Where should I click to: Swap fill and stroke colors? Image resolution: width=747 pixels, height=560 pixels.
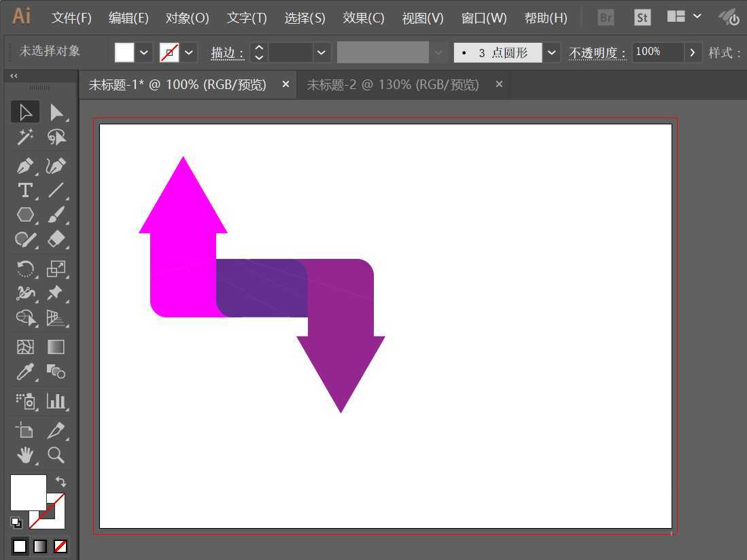60,481
